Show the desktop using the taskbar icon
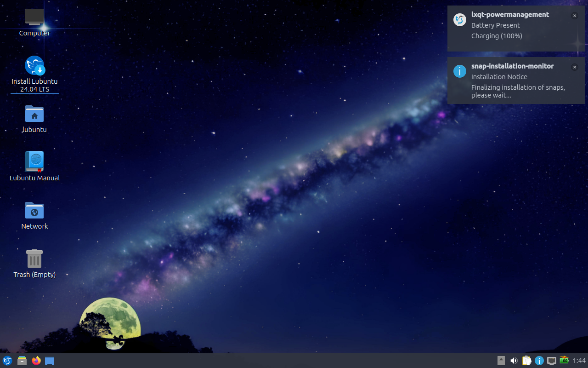 pyautogui.click(x=49, y=361)
